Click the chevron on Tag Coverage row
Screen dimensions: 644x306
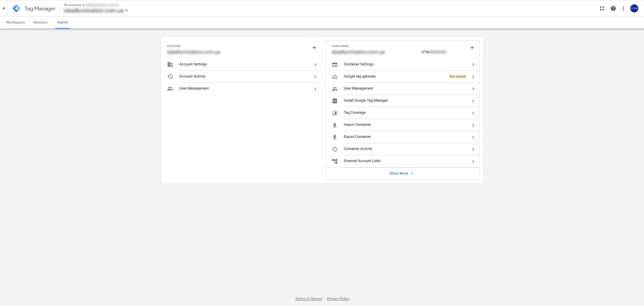coord(473,113)
